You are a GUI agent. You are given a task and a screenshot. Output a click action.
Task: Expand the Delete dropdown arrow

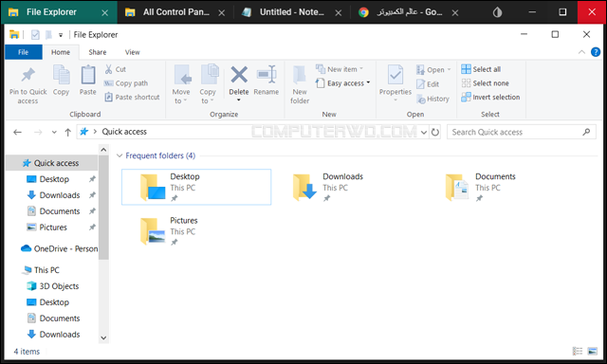click(238, 100)
